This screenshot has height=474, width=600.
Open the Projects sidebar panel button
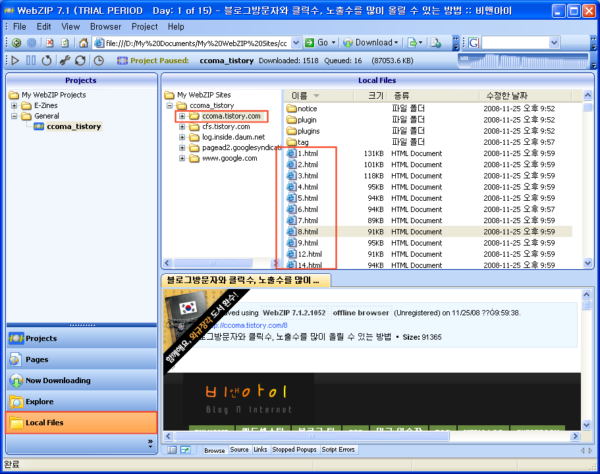[x=82, y=338]
